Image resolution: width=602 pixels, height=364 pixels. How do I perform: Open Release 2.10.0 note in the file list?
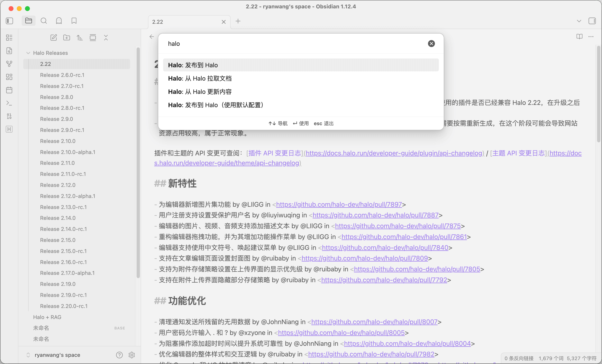pos(58,141)
